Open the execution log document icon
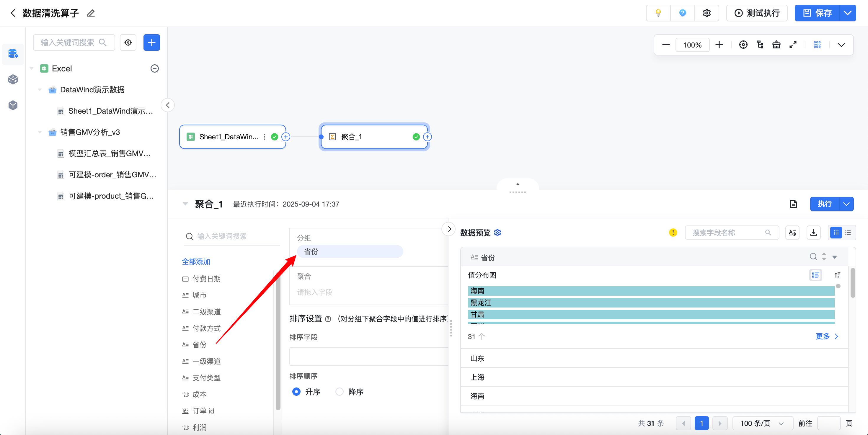 [x=793, y=204]
